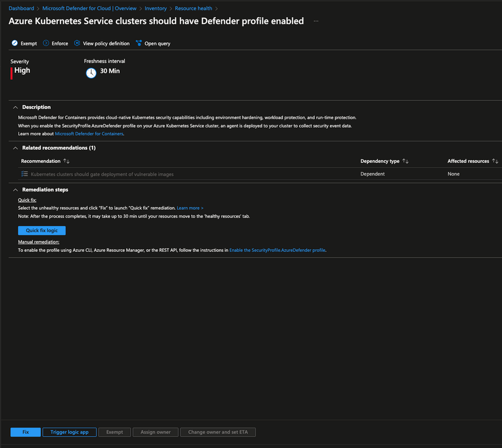502x448 pixels.
Task: Click the Exempt toolbar icon
Action: click(15, 43)
